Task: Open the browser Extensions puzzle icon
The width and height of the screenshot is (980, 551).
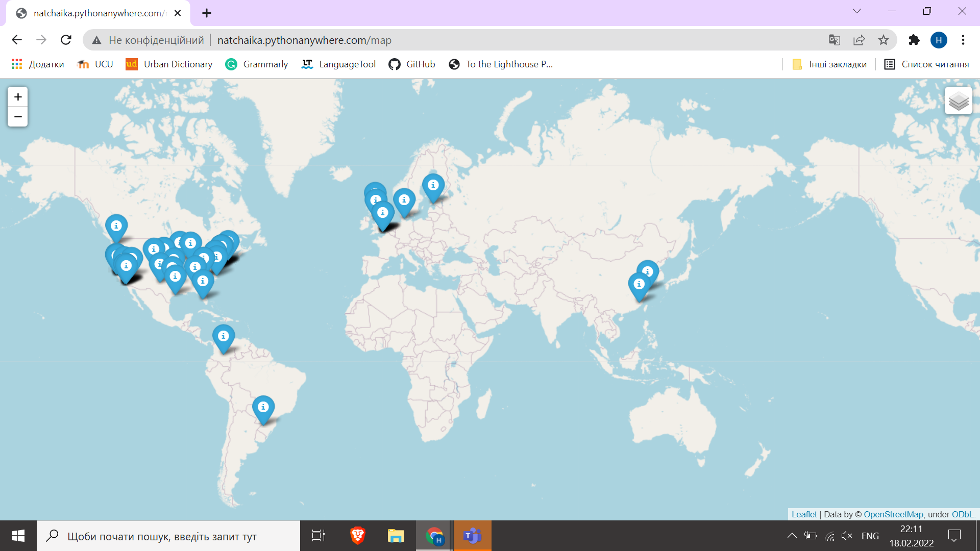Action: [x=914, y=40]
